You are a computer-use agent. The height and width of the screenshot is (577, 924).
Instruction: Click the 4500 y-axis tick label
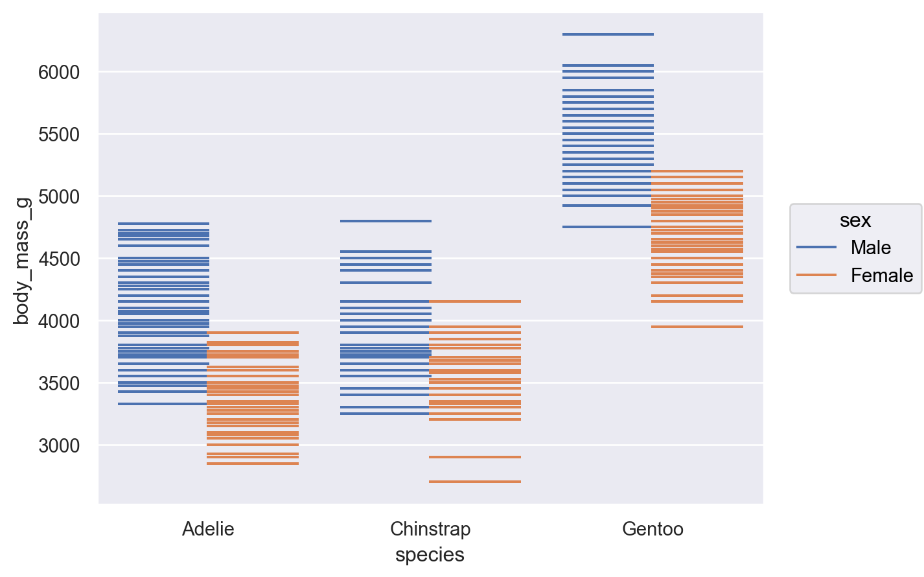(x=59, y=259)
